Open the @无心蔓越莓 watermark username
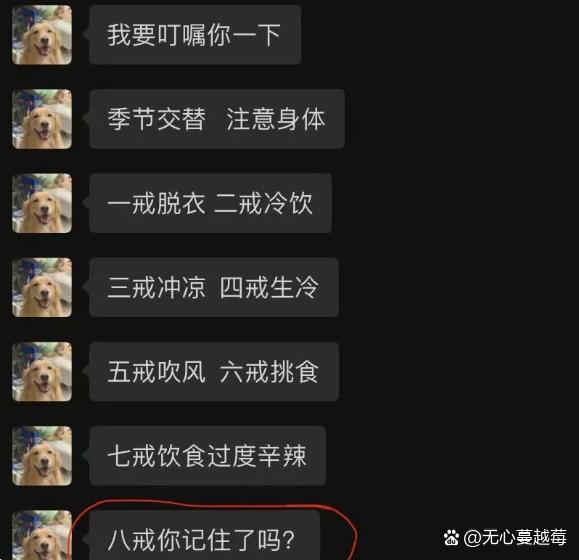Viewport: 579px width, 560px height. 515,537
